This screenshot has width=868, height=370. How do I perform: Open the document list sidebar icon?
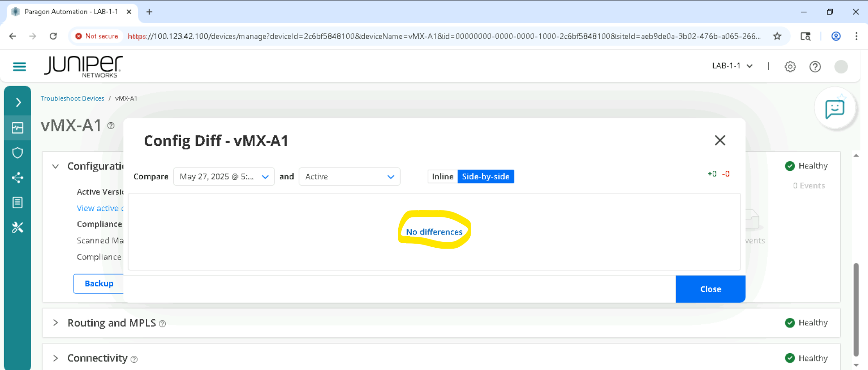[18, 202]
